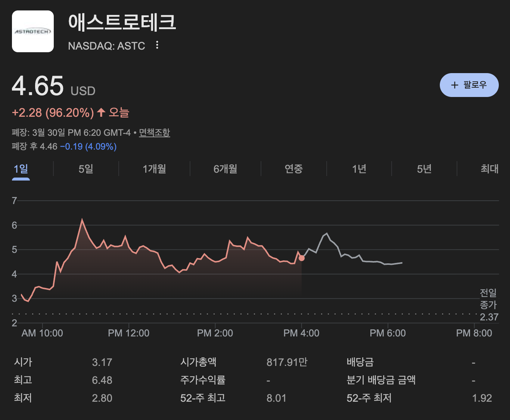
Task: Click the 주가수익률 label
Action: pyautogui.click(x=203, y=380)
